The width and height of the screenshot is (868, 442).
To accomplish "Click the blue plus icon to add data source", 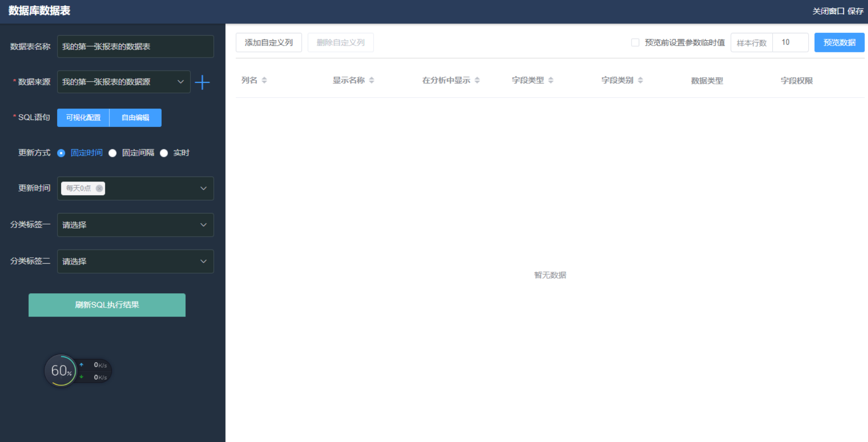I will click(x=202, y=82).
